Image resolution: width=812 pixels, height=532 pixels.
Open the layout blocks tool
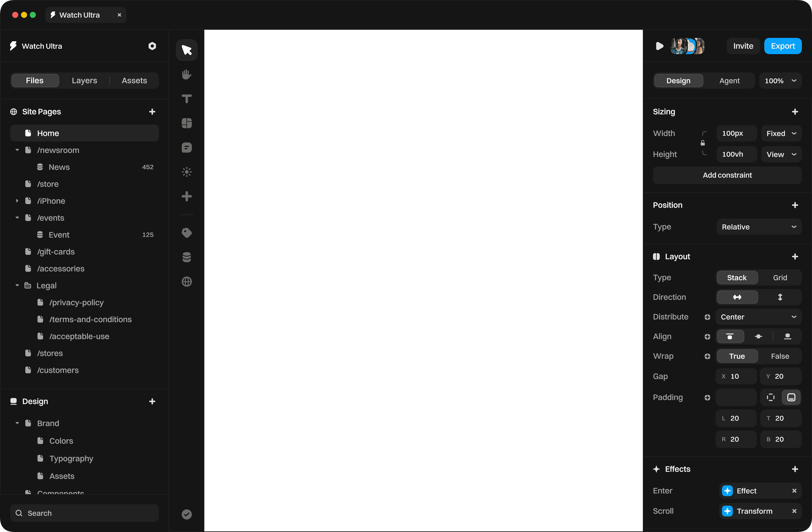pyautogui.click(x=187, y=123)
